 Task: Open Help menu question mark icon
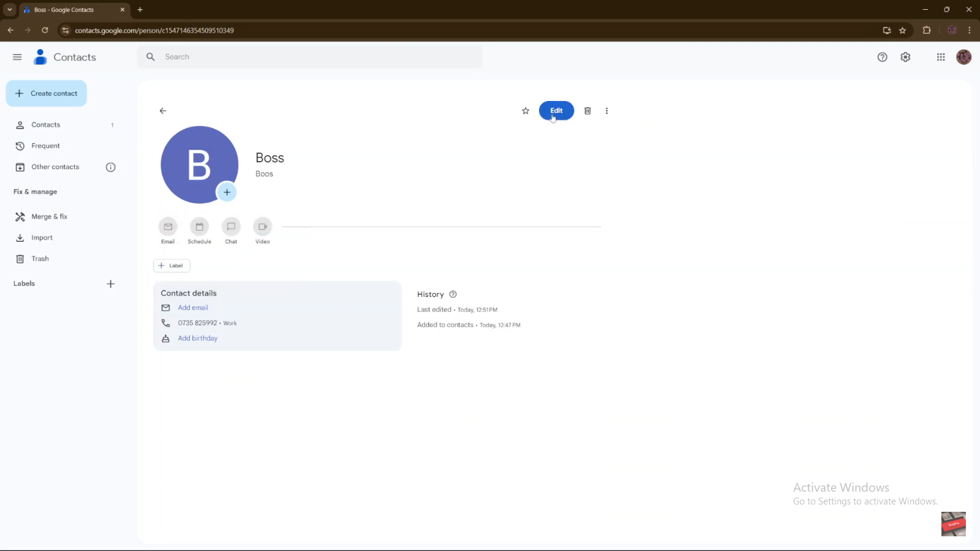(x=882, y=57)
